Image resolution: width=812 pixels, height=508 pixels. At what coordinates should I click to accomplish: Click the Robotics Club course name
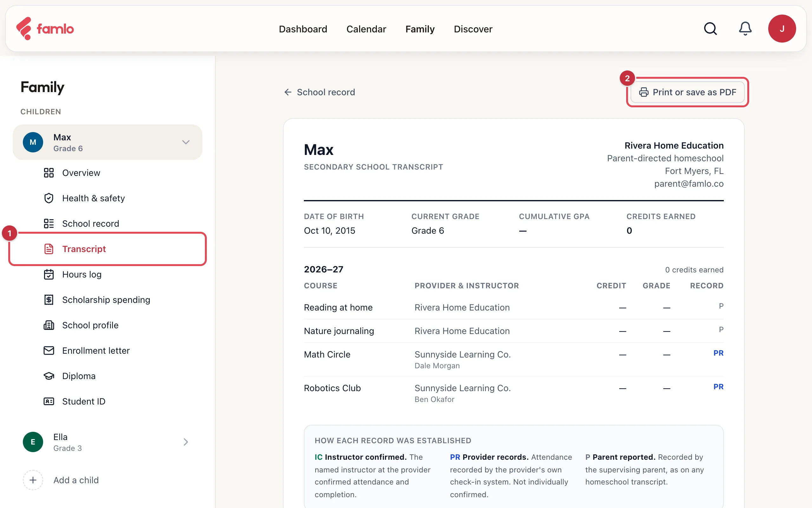(x=332, y=388)
